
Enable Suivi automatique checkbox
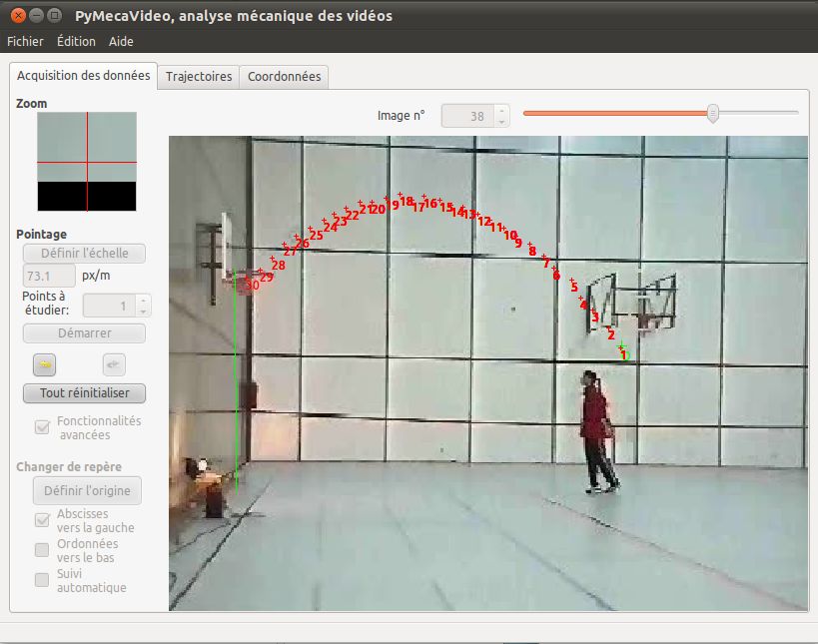pos(43,580)
